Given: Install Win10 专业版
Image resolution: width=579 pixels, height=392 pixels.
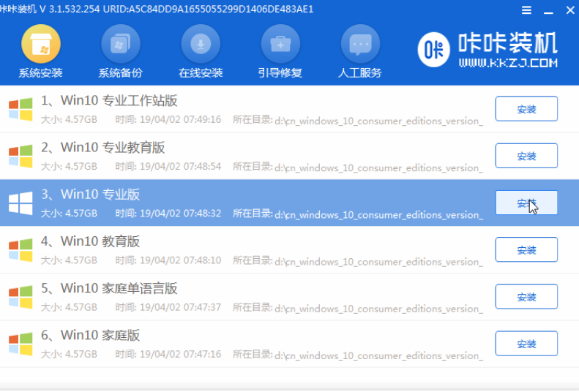Looking at the screenshot, I should [x=526, y=203].
